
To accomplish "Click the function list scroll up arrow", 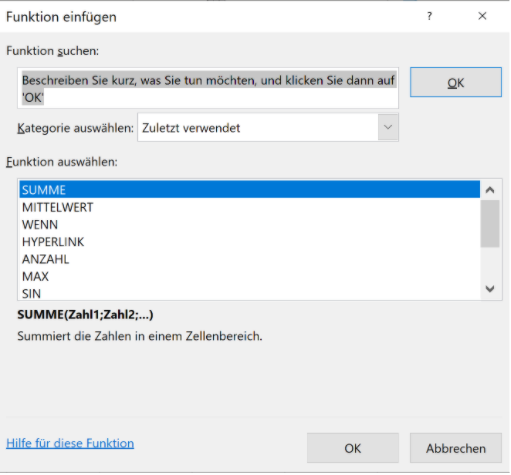I will point(490,190).
